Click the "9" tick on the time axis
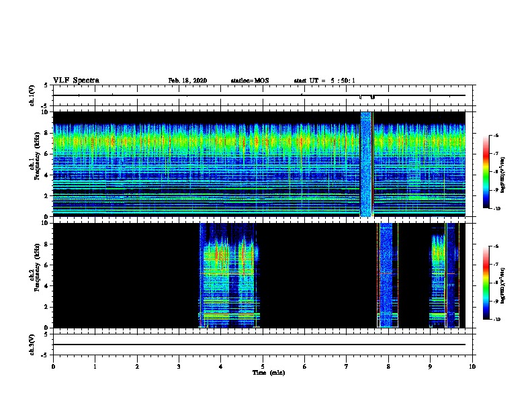The height and width of the screenshot is (411, 532). tap(430, 367)
